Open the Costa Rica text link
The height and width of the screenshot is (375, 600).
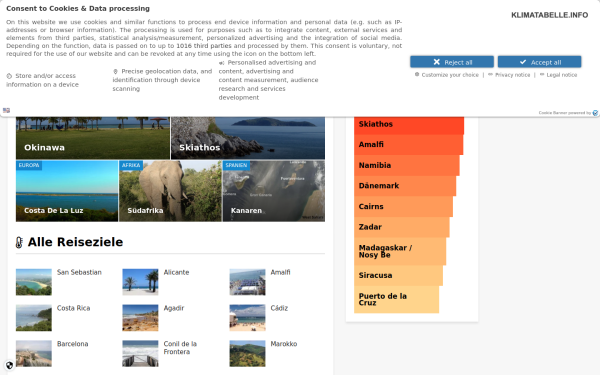tap(73, 308)
